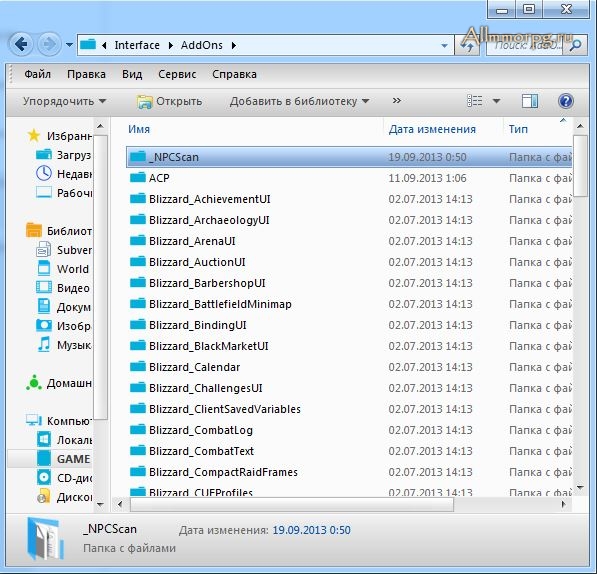Sort by Дата изменения column header
The height and width of the screenshot is (574, 597).
tap(432, 129)
